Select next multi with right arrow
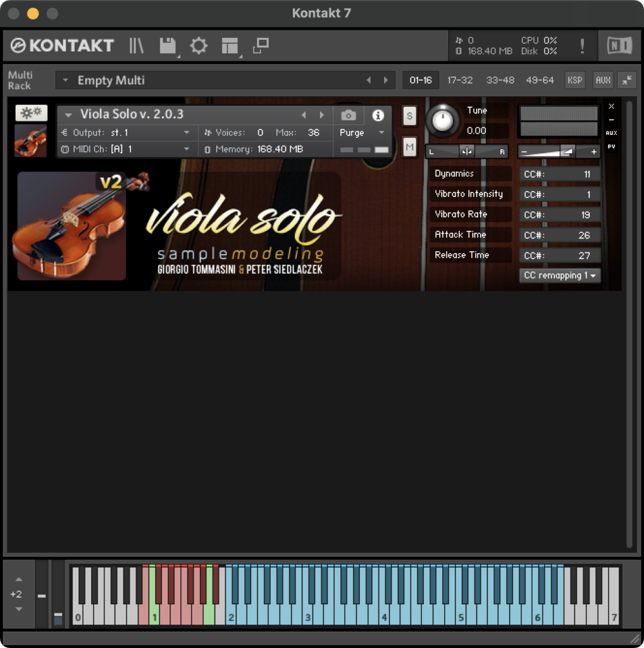Image resolution: width=644 pixels, height=648 pixels. [386, 80]
